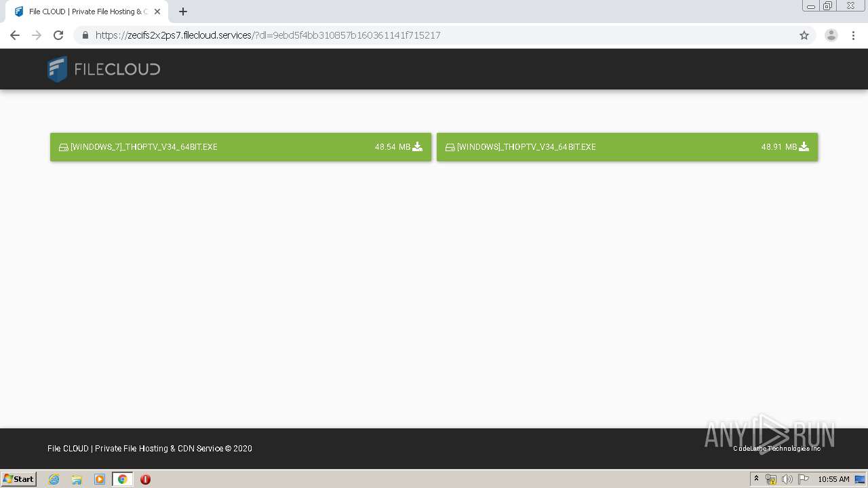Open a new browser tab
Viewport: 868px width, 488px height.
pyautogui.click(x=183, y=12)
